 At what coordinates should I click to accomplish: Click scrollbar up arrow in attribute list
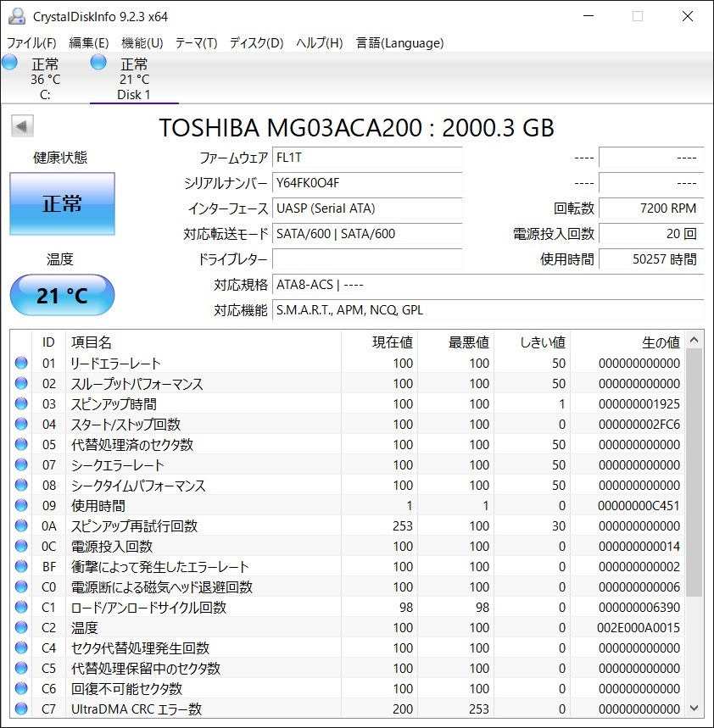(x=694, y=340)
